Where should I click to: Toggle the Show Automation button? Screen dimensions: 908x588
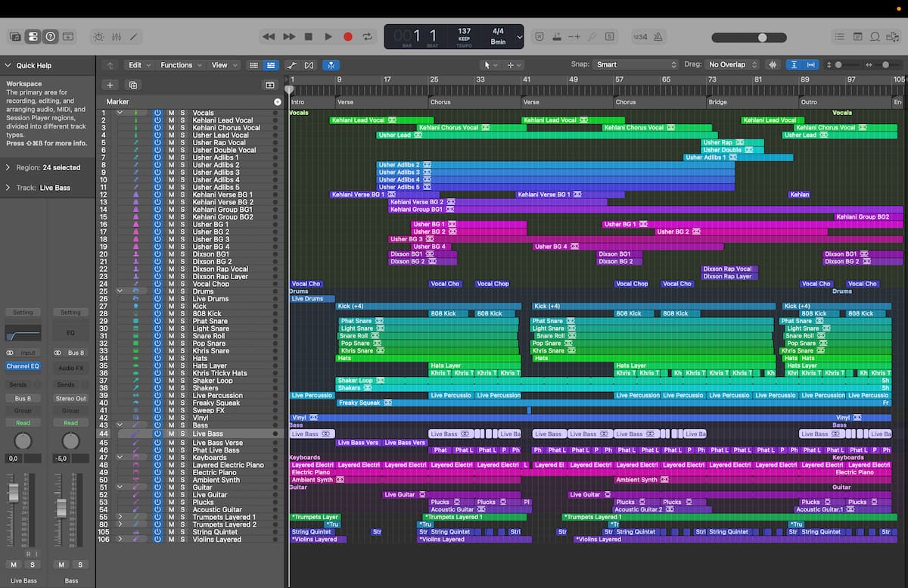click(292, 65)
